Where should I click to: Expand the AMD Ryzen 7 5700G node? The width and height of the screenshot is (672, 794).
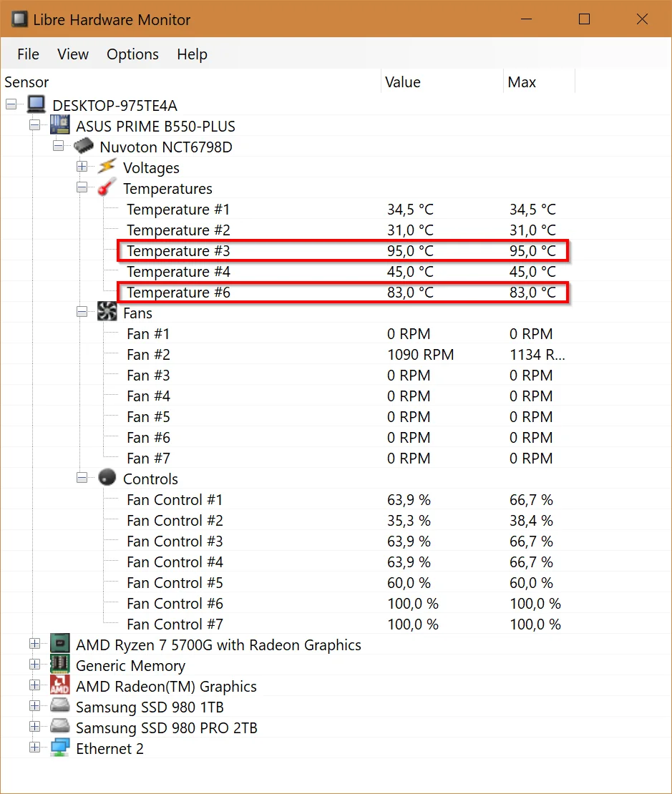(x=35, y=644)
